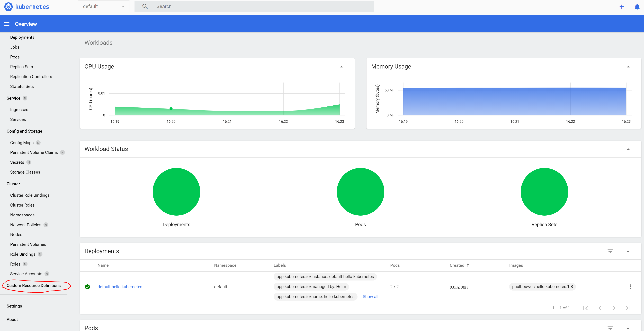Click N badge beside Secrets
644x331 pixels.
29,162
